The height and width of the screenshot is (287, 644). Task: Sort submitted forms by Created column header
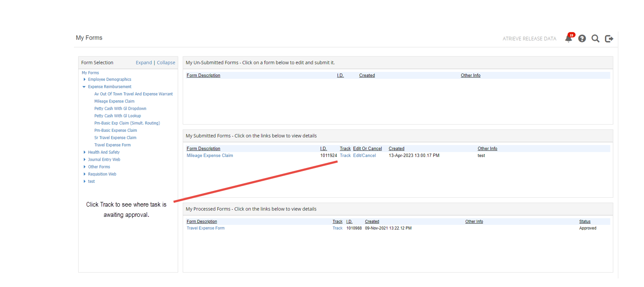[396, 149]
